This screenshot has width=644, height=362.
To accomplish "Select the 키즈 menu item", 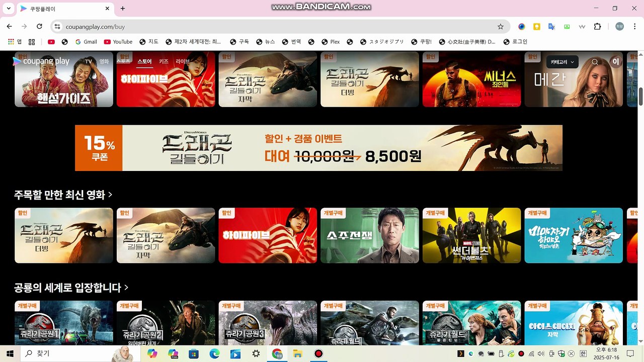I will 164,61.
